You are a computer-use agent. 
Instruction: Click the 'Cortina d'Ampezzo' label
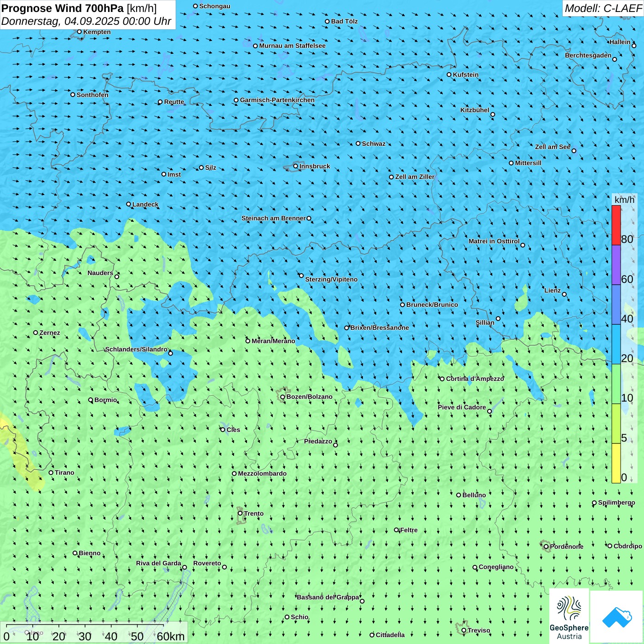point(475,379)
